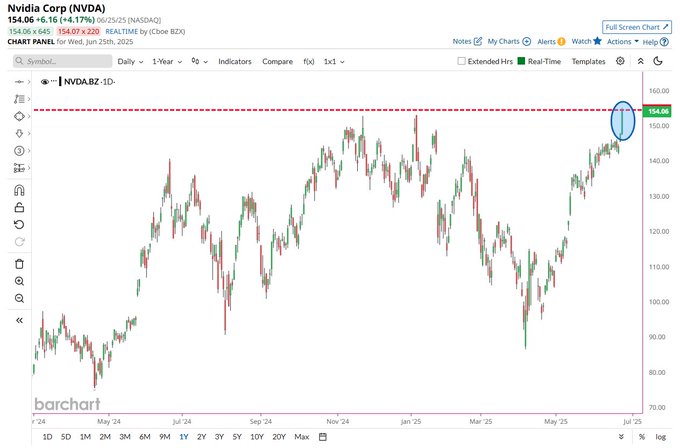Toggle percent scale mode
The width and height of the screenshot is (680, 448).
tap(642, 437)
